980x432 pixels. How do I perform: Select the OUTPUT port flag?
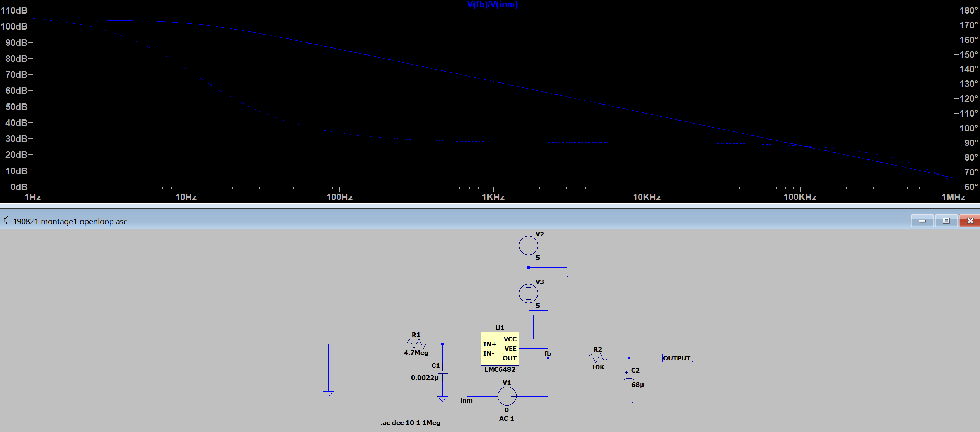click(678, 358)
